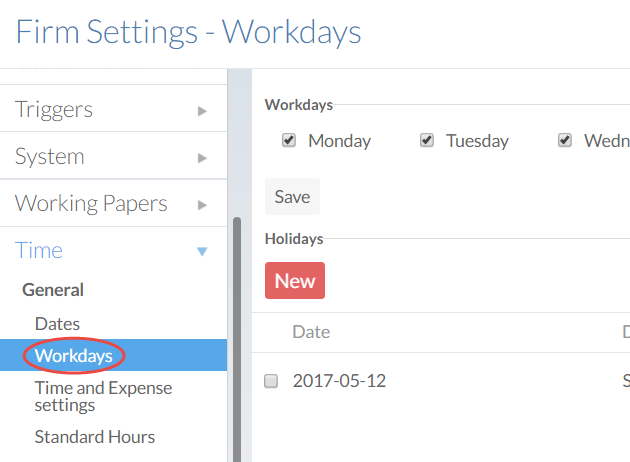Expand the Triggers section arrow
This screenshot has width=630, height=462.
(203, 110)
